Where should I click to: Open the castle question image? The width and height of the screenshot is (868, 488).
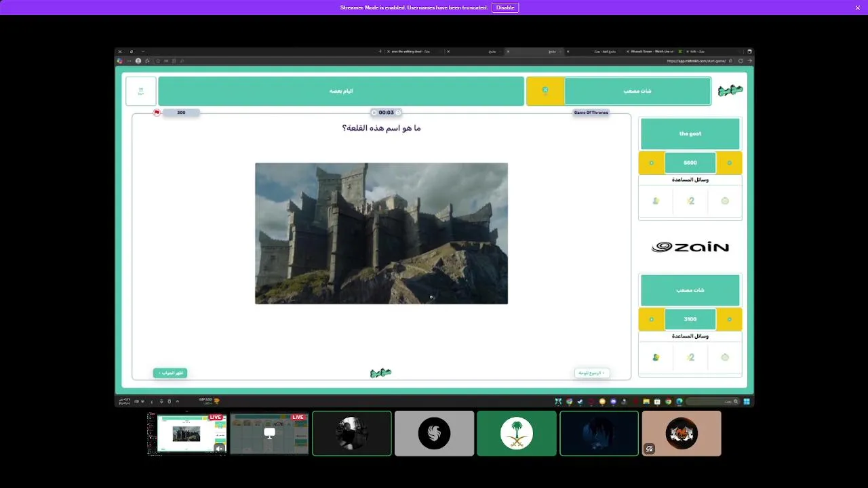381,233
